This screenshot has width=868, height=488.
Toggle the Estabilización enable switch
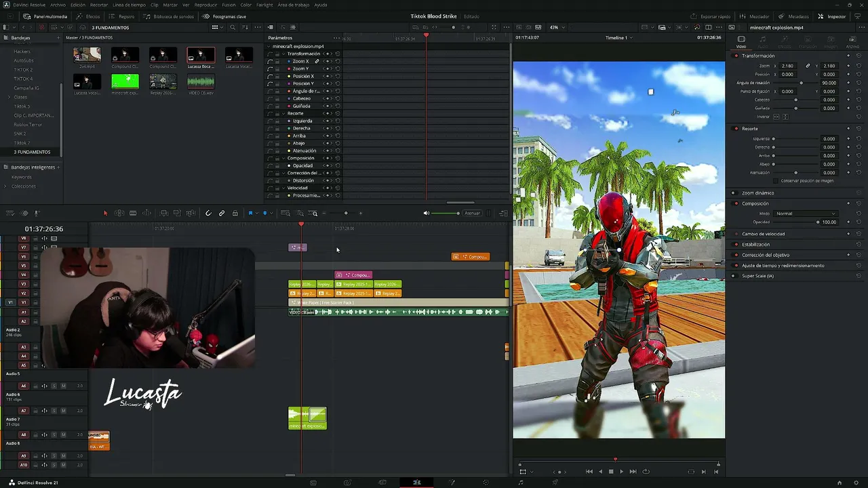(736, 244)
